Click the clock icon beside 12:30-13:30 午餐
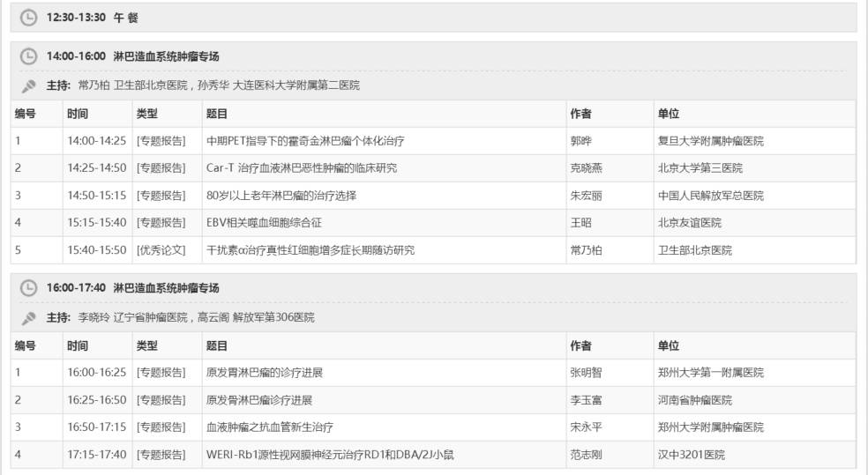868x475 pixels. coord(28,18)
